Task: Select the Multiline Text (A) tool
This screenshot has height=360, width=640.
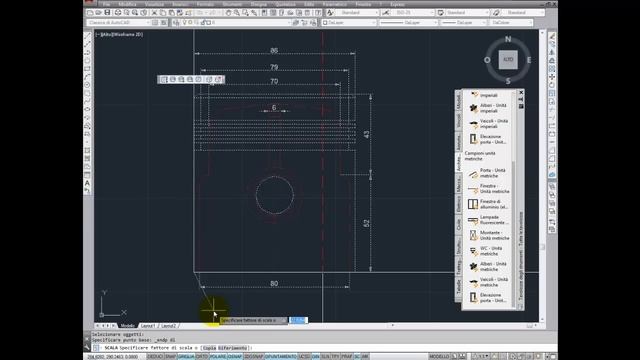Action: point(87,183)
